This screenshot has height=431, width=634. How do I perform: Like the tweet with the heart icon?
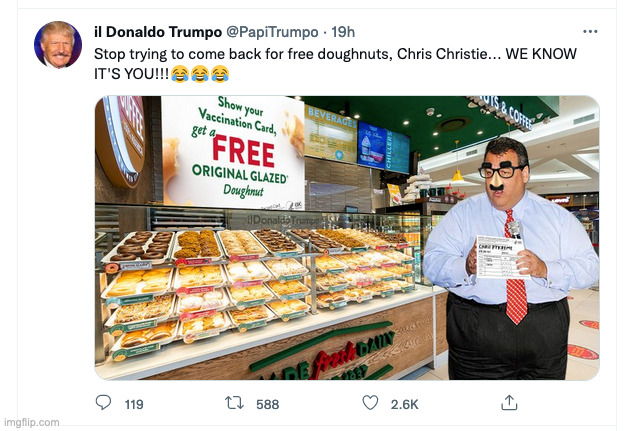click(x=371, y=403)
